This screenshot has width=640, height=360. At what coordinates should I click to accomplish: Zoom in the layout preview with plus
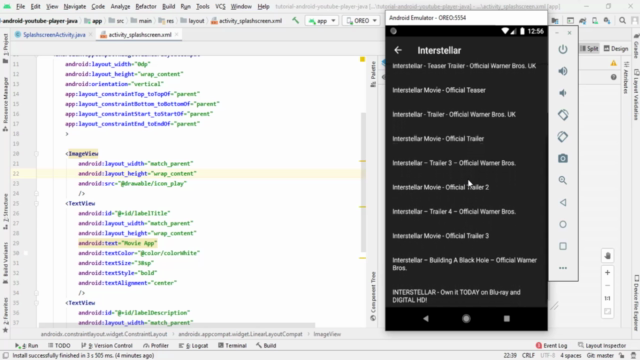pos(607,272)
